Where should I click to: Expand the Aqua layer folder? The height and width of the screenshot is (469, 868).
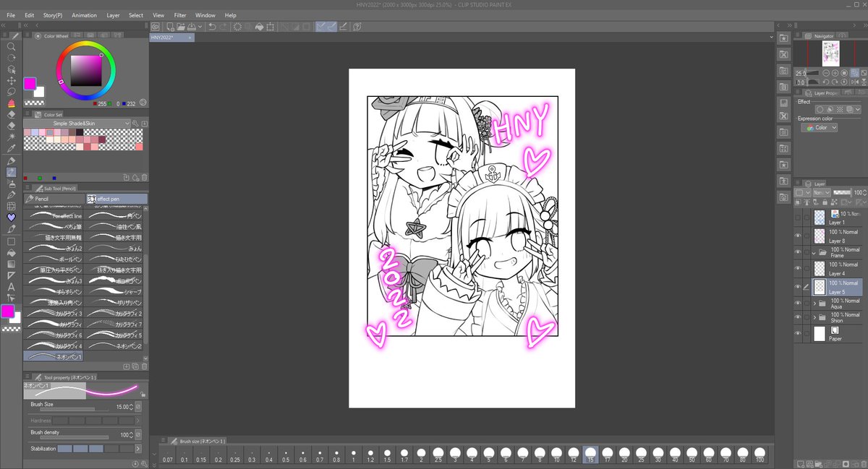tap(814, 304)
